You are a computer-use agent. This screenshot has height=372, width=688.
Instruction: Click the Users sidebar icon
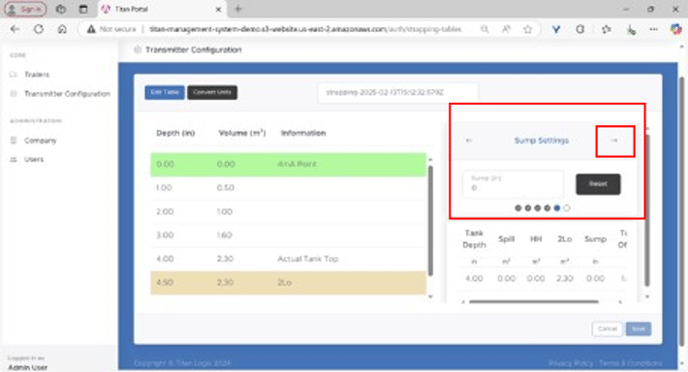tap(14, 159)
